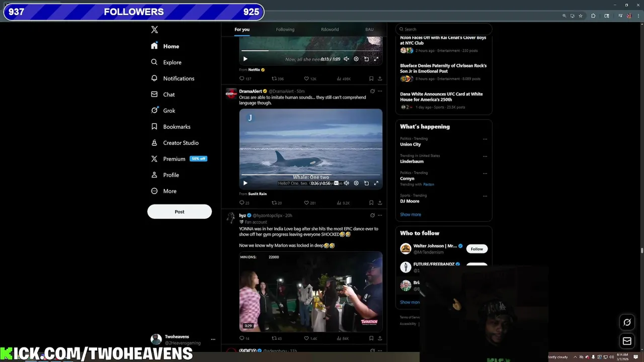Open Explore page
This screenshot has width=644, height=362.
point(167,62)
